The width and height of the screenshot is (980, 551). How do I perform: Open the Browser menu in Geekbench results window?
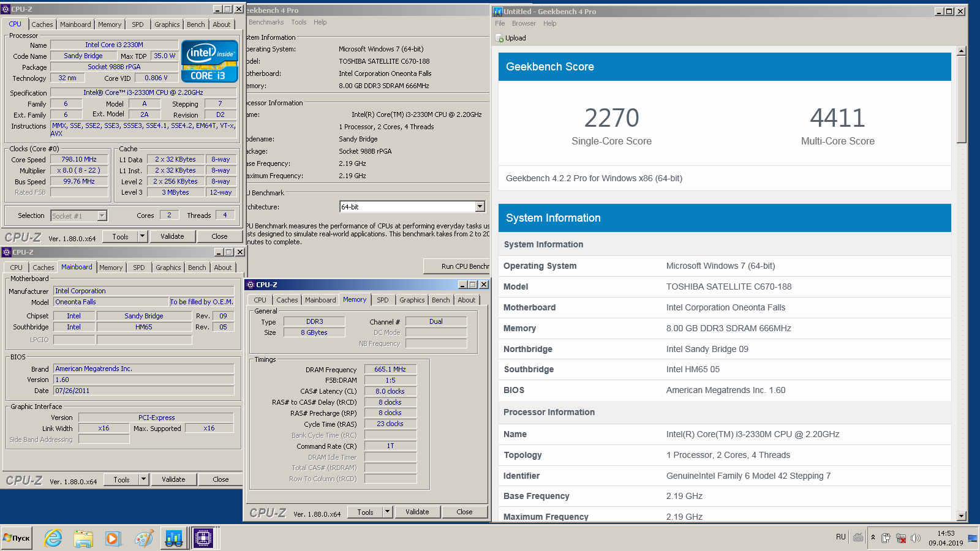click(x=524, y=23)
